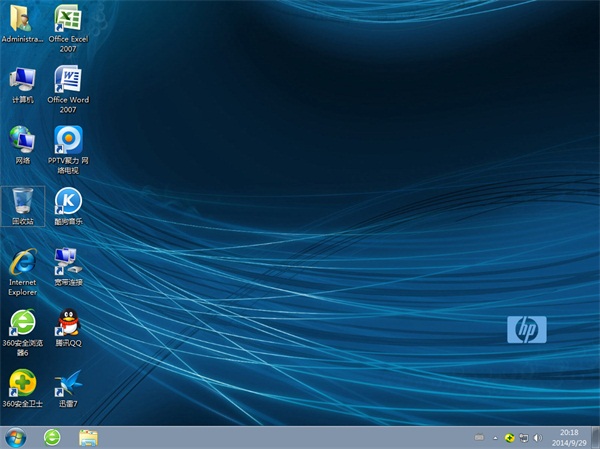This screenshot has width=600, height=449.
Task: Open 宽带连接 broadband connection shortcut
Action: click(x=68, y=262)
